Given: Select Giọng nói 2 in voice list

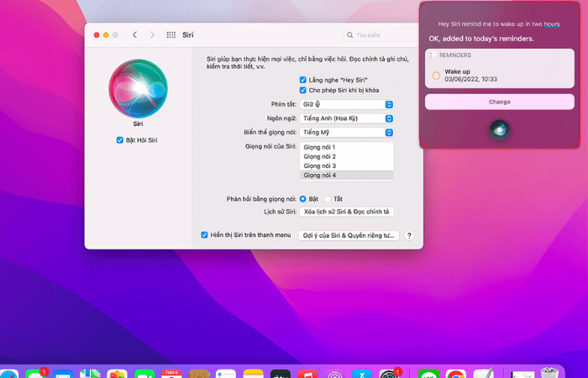Looking at the screenshot, I should [346, 157].
